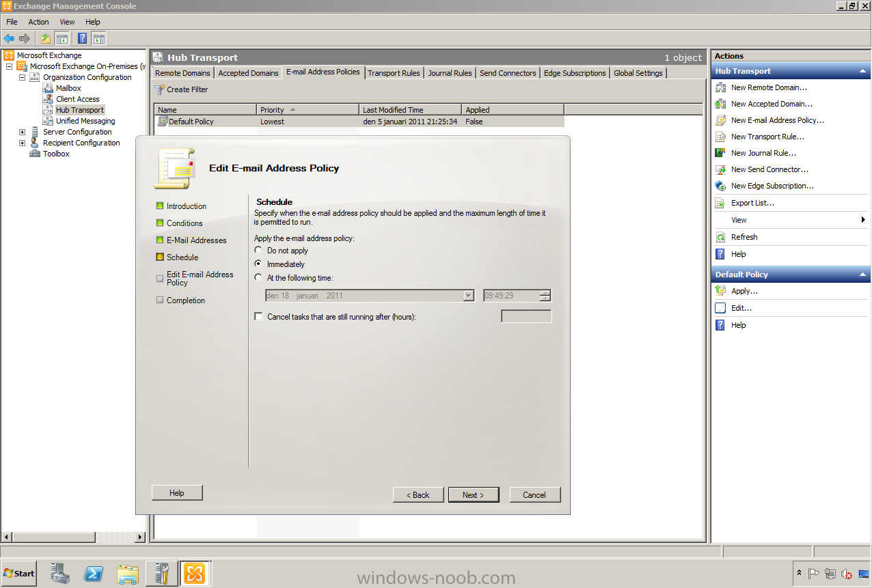The height and width of the screenshot is (588, 872).
Task: Open the Send Connectors tab
Action: (508, 73)
